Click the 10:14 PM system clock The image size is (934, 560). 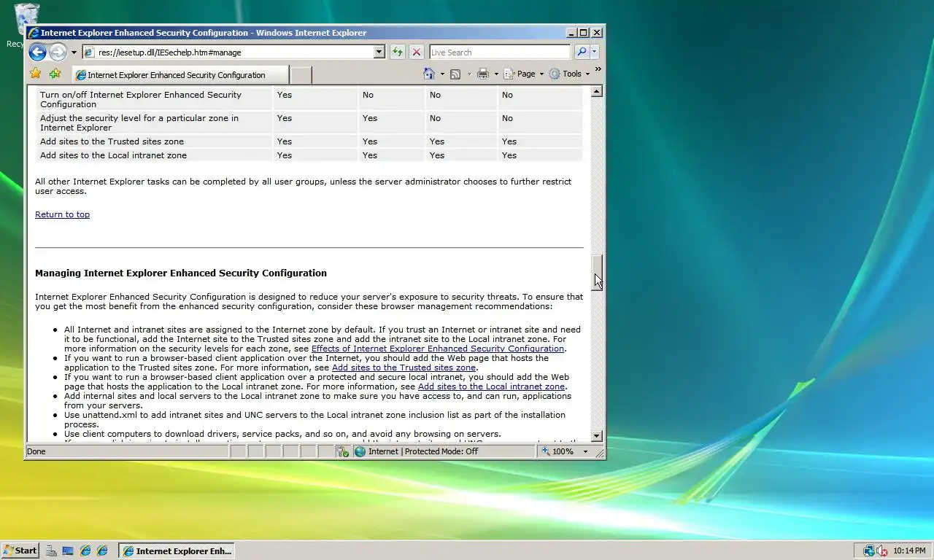click(909, 551)
